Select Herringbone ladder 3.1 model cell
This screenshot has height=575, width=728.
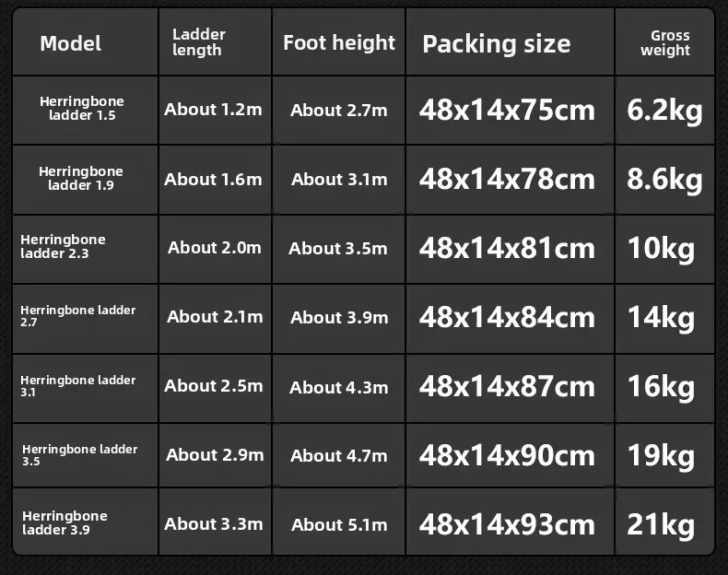[86, 389]
